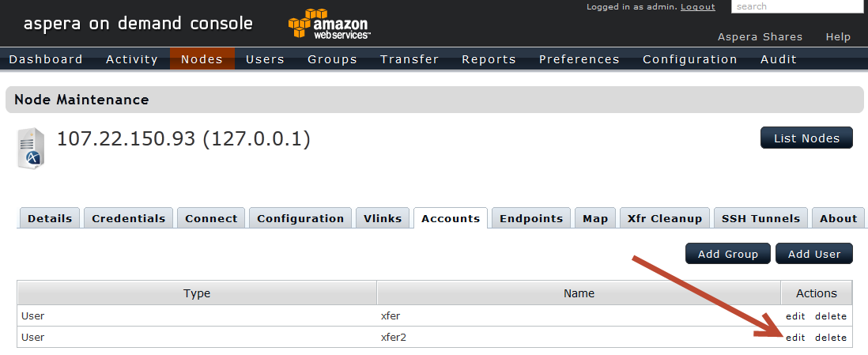Click the Amazon Web Services logo
Viewport: 868px width, 355px height.
(x=329, y=24)
